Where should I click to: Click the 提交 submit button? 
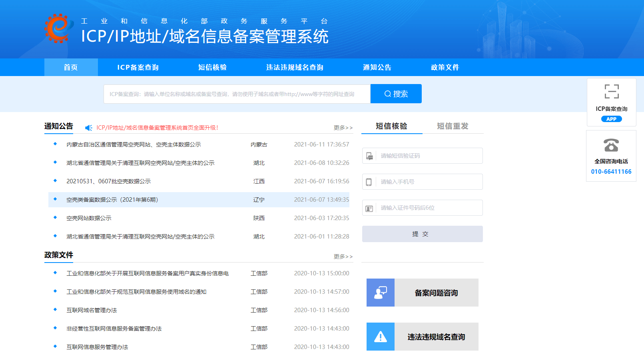click(423, 234)
